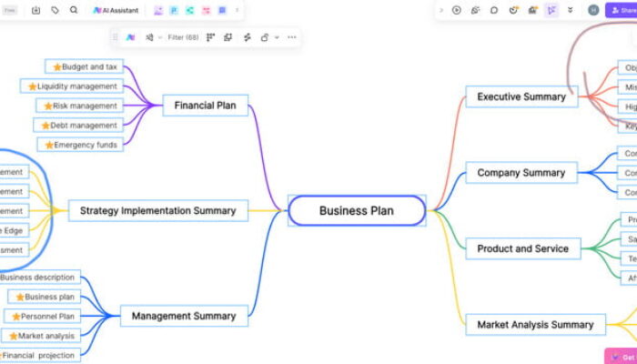
Task: Click the purple Share button
Action: pos(623,10)
